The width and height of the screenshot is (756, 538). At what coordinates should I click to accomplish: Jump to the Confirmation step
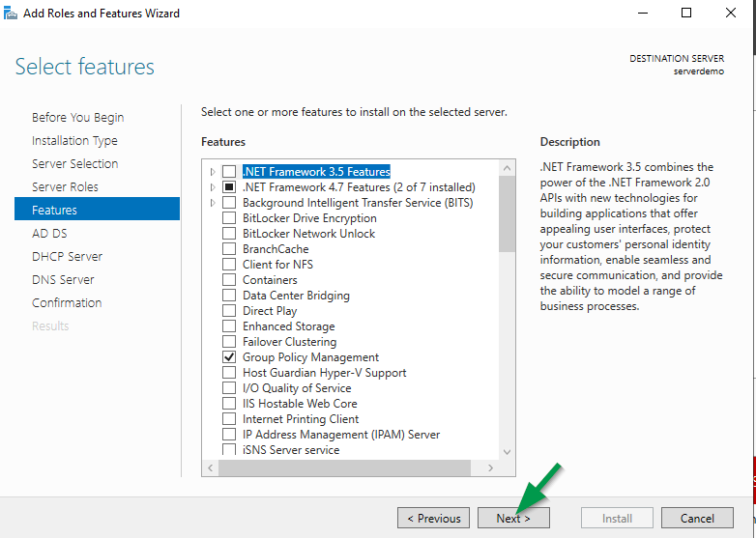pyautogui.click(x=67, y=302)
